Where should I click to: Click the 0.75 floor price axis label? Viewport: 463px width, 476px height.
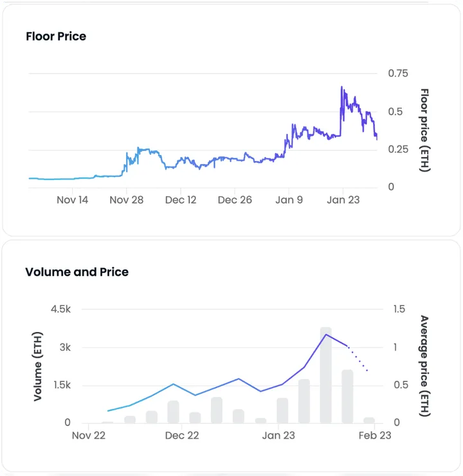coord(398,74)
